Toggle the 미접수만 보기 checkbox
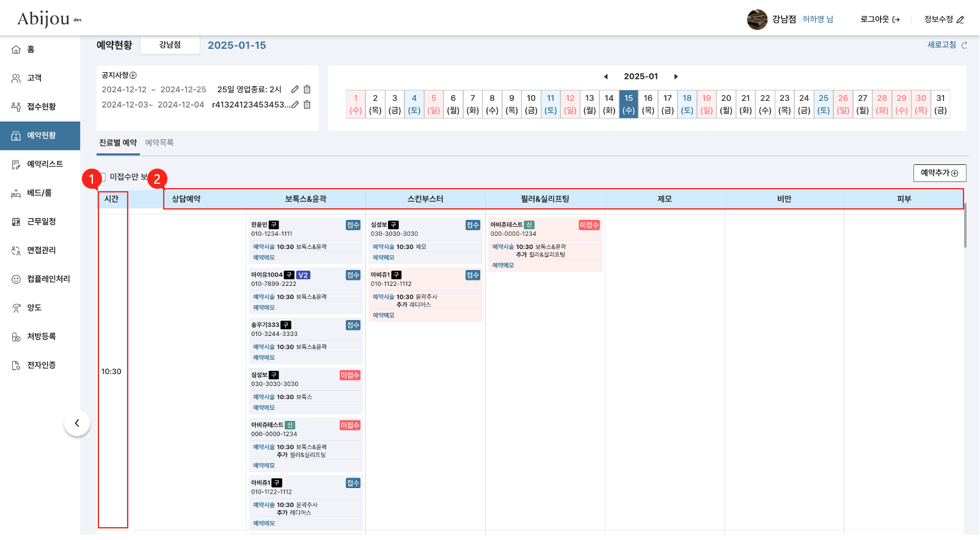 coord(102,177)
